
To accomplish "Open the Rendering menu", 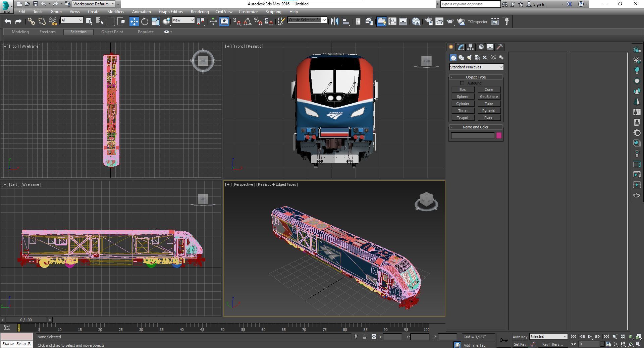I will (x=200, y=12).
